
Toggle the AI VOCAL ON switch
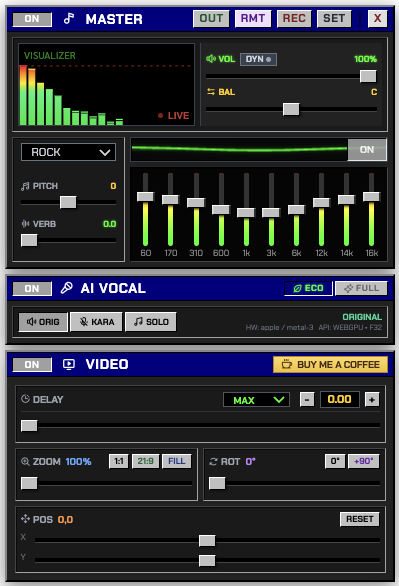click(32, 289)
